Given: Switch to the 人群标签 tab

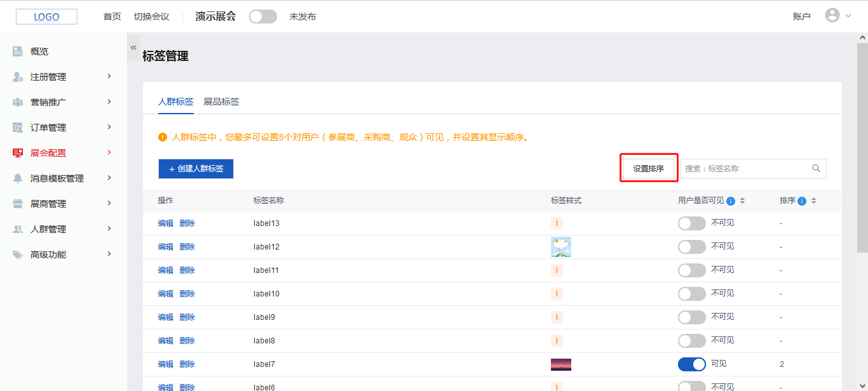Looking at the screenshot, I should tap(176, 102).
